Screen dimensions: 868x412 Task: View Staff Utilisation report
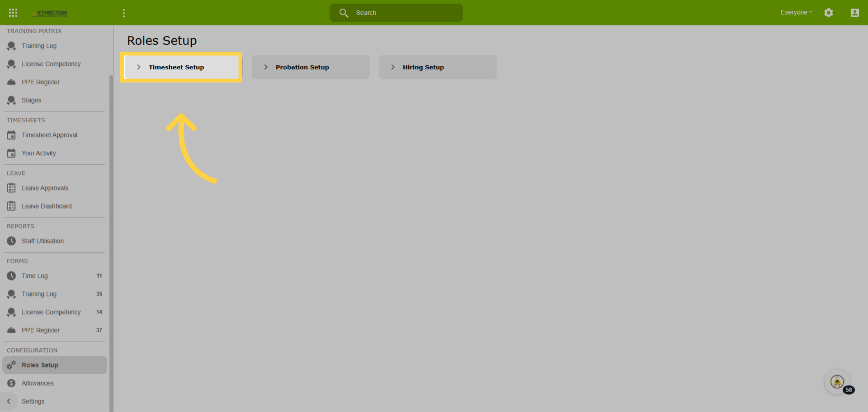pos(54,241)
